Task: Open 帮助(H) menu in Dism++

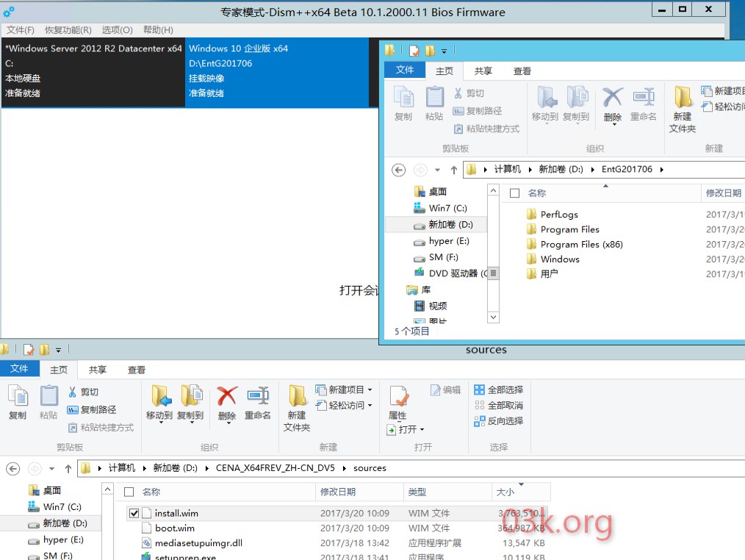Action: coord(158,30)
